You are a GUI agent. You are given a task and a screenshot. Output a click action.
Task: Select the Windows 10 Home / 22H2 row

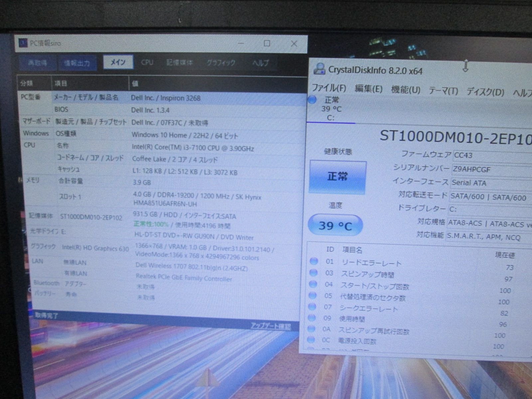[x=164, y=134]
